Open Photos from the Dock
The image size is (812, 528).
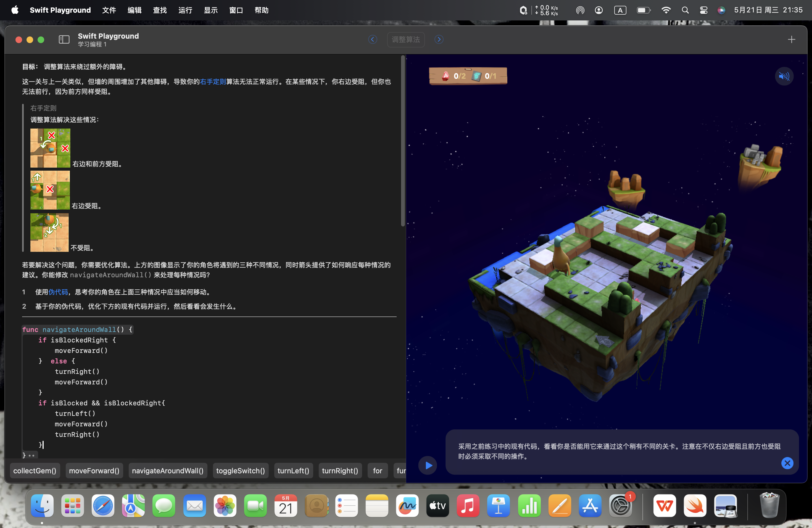point(225,505)
